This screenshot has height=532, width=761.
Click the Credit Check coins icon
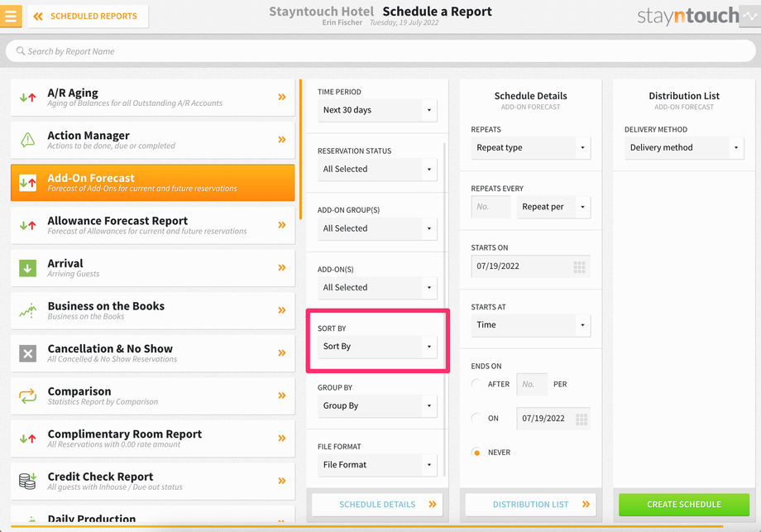27,481
